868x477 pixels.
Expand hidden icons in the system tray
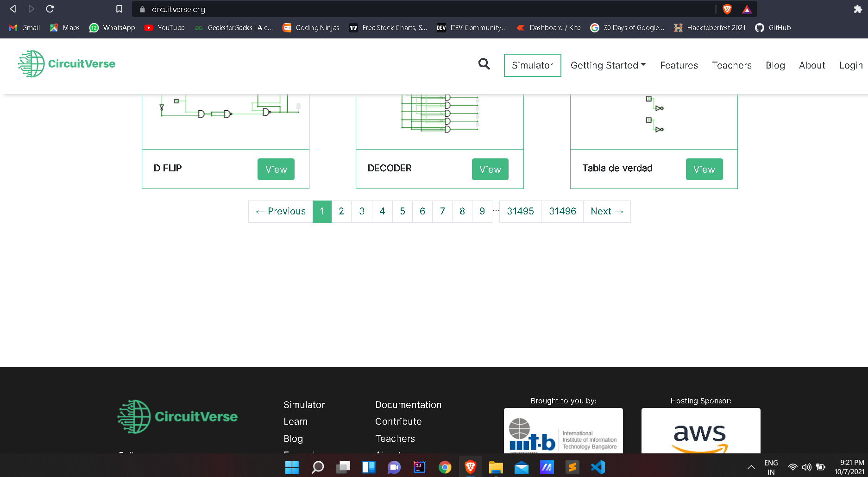(751, 466)
